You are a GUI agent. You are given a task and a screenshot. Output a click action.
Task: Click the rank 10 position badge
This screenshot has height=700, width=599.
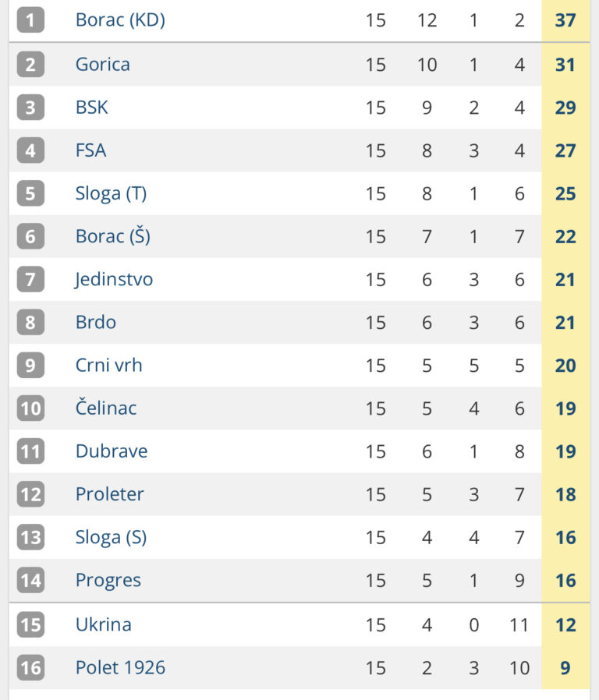(31, 408)
